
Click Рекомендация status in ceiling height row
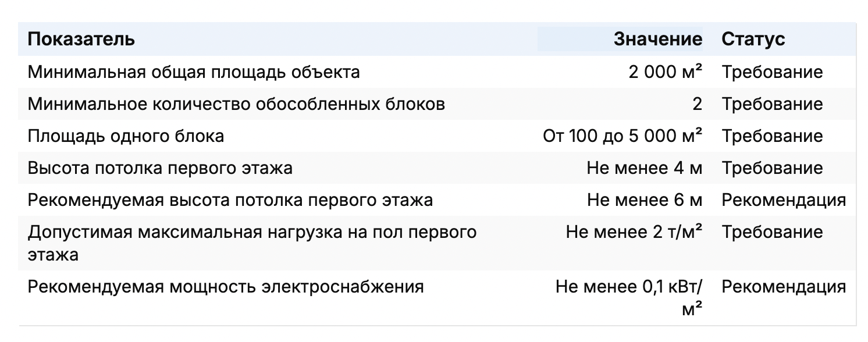pyautogui.click(x=784, y=200)
